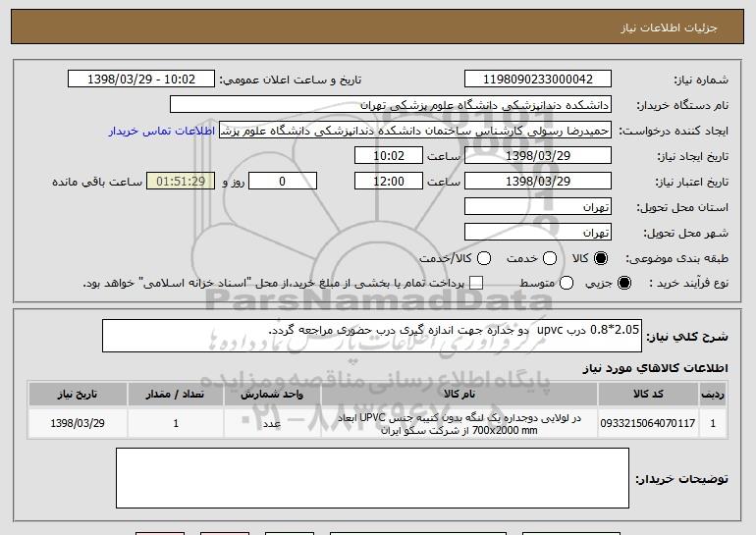Click the عدد unit cell

(272, 423)
